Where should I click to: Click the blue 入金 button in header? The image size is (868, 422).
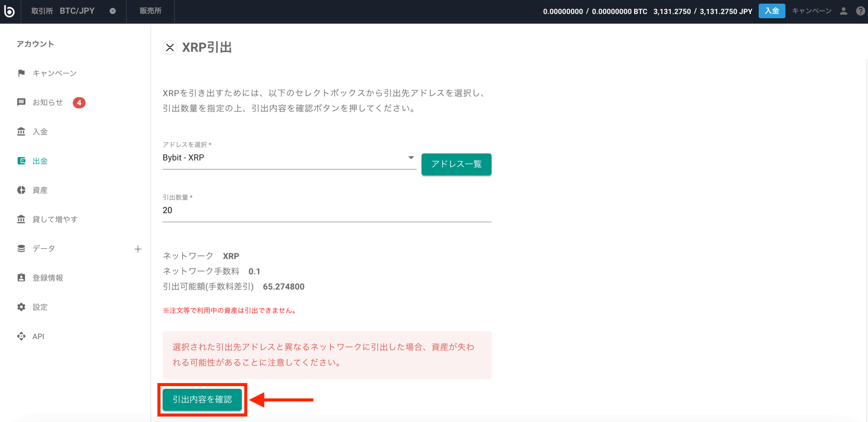click(772, 11)
